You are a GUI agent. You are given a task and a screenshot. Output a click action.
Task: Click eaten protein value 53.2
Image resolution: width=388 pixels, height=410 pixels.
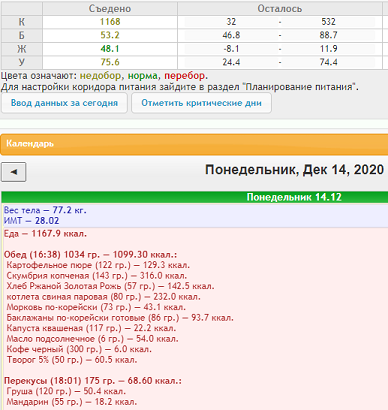click(x=110, y=35)
